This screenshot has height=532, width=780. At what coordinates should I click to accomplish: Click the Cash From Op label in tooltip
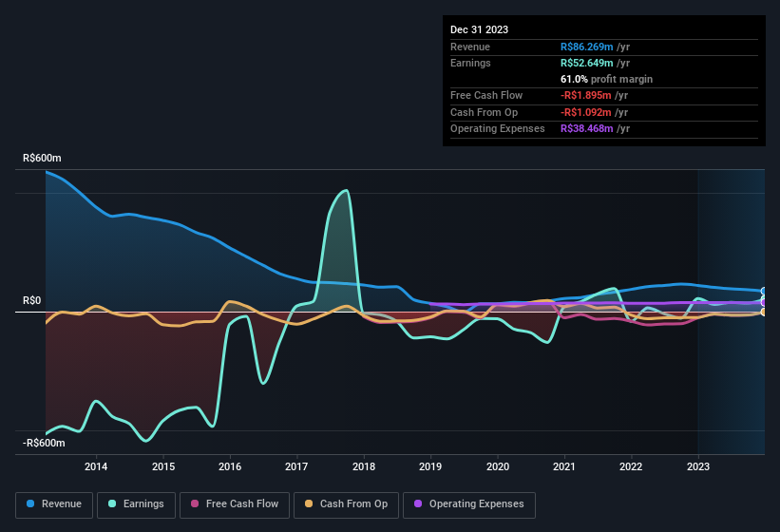pos(484,112)
